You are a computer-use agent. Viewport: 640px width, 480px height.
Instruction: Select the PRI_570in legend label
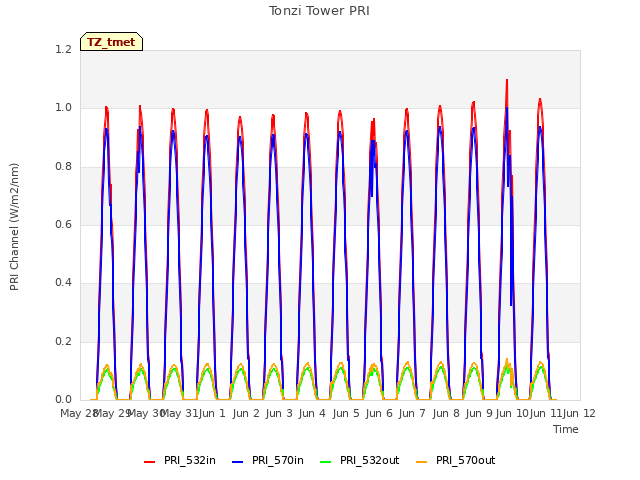(278, 460)
